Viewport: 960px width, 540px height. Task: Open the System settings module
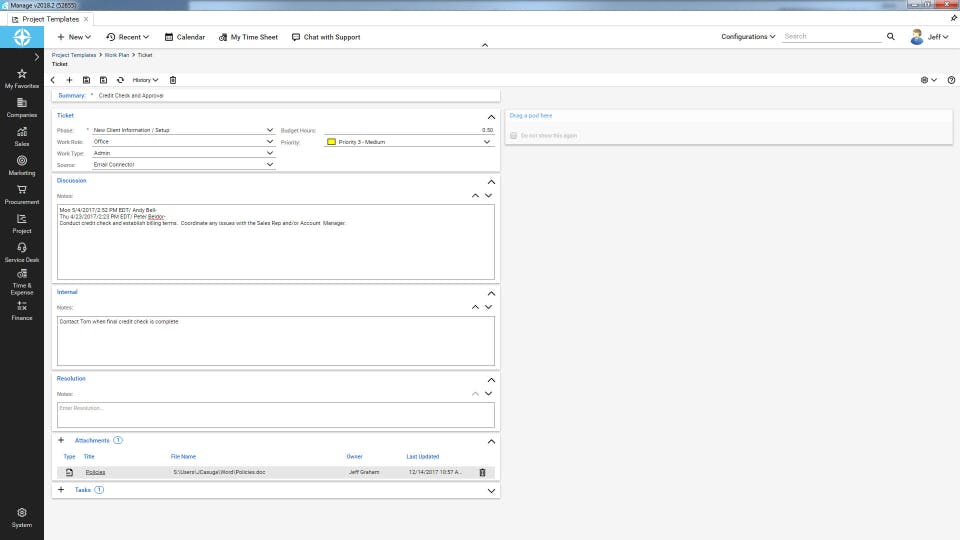[21, 517]
